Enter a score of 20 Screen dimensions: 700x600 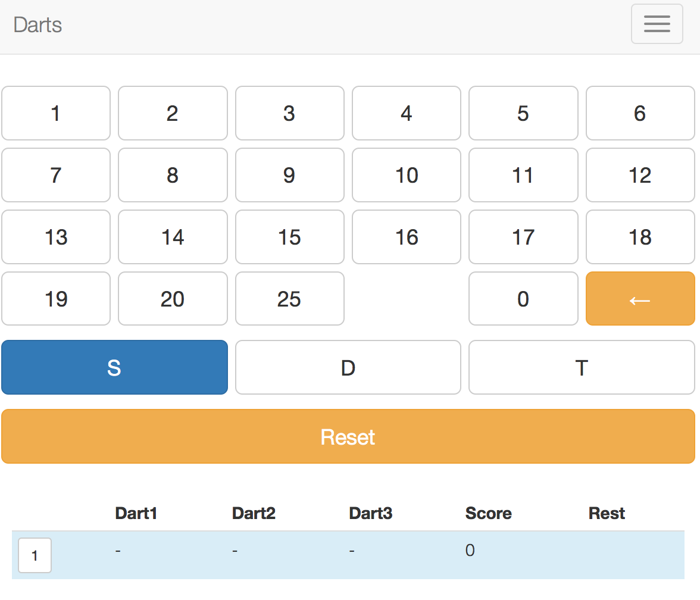point(172,299)
